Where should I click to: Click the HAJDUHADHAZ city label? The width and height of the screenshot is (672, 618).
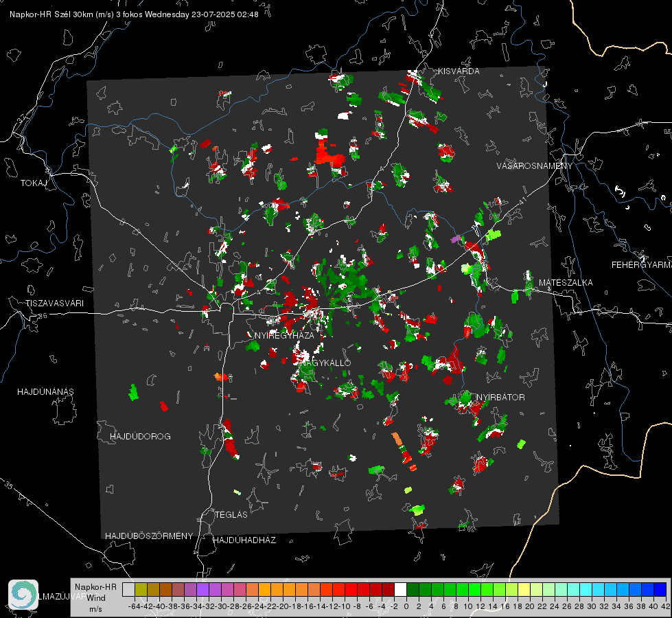pos(244,540)
